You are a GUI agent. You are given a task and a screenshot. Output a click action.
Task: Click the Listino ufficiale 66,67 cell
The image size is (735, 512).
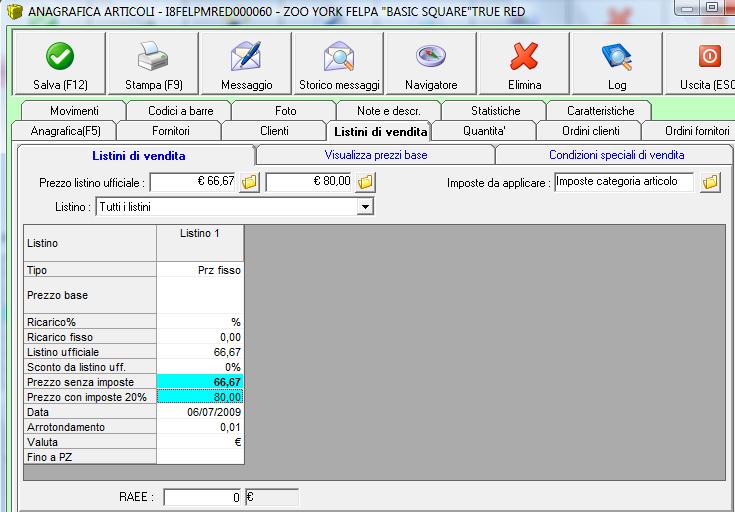tap(200, 352)
